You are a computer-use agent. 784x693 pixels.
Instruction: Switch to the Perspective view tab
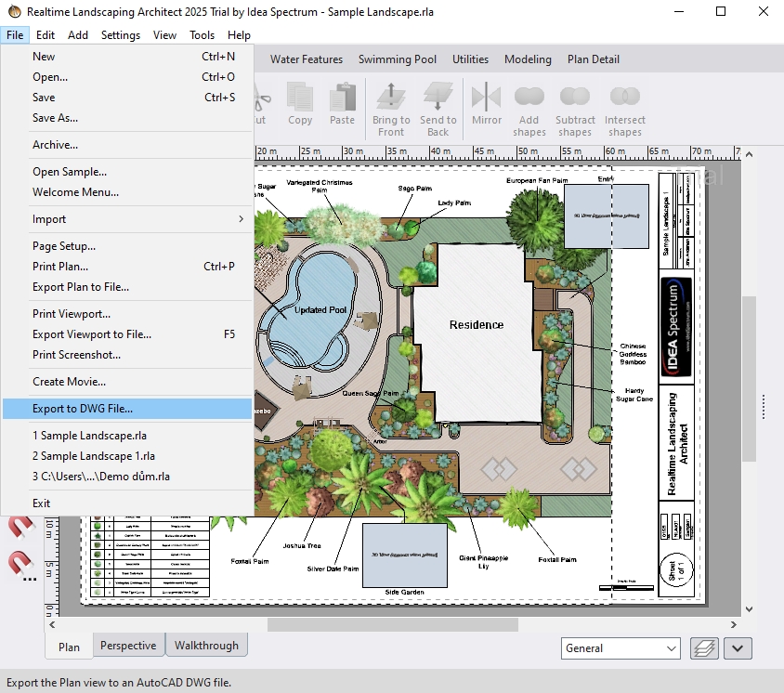(x=128, y=646)
